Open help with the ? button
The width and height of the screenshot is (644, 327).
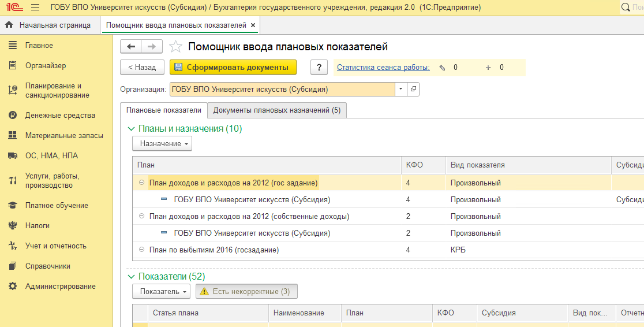[x=319, y=67]
